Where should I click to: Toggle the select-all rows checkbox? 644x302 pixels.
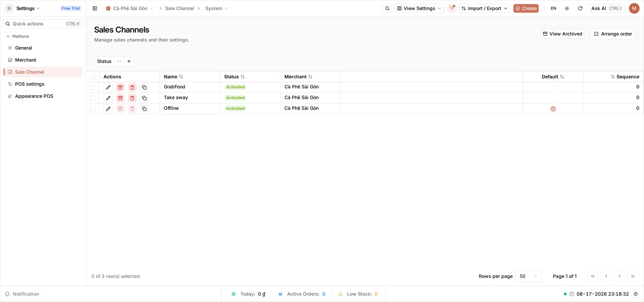(x=93, y=77)
